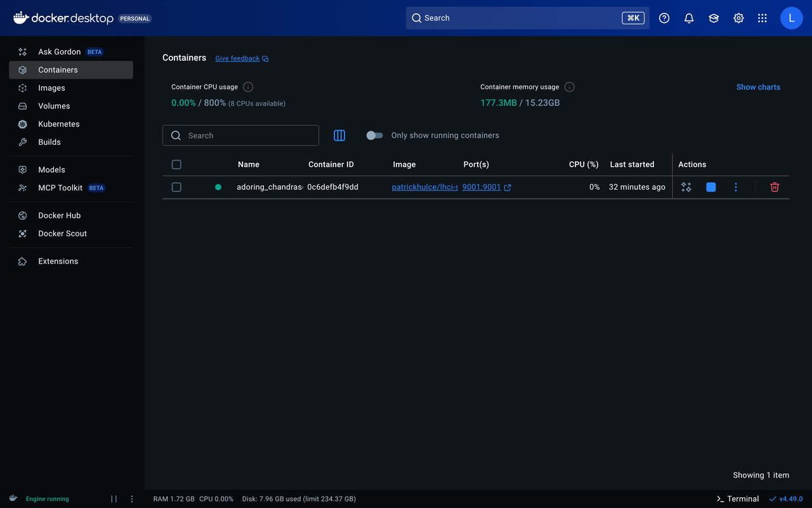Click the MCP Toolkit icon in sidebar

[23, 188]
